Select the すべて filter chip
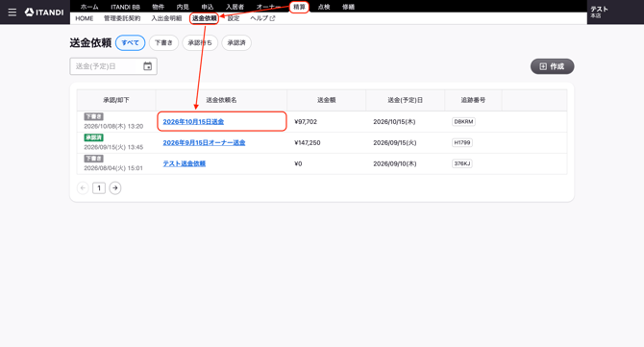This screenshot has height=347, width=644. (130, 42)
